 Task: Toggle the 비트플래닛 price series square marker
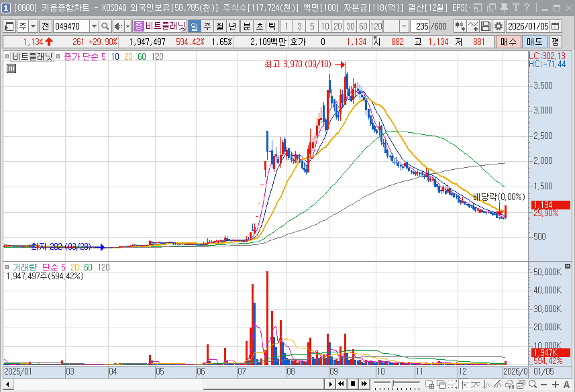(x=7, y=56)
